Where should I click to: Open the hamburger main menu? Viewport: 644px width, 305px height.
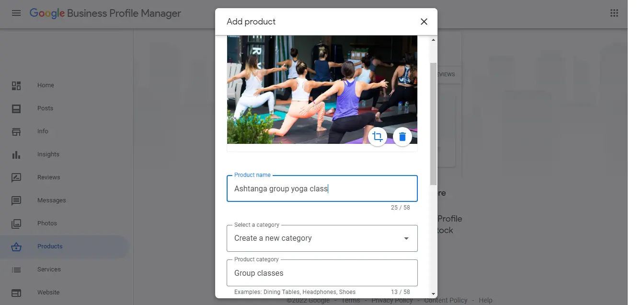pos(16,13)
